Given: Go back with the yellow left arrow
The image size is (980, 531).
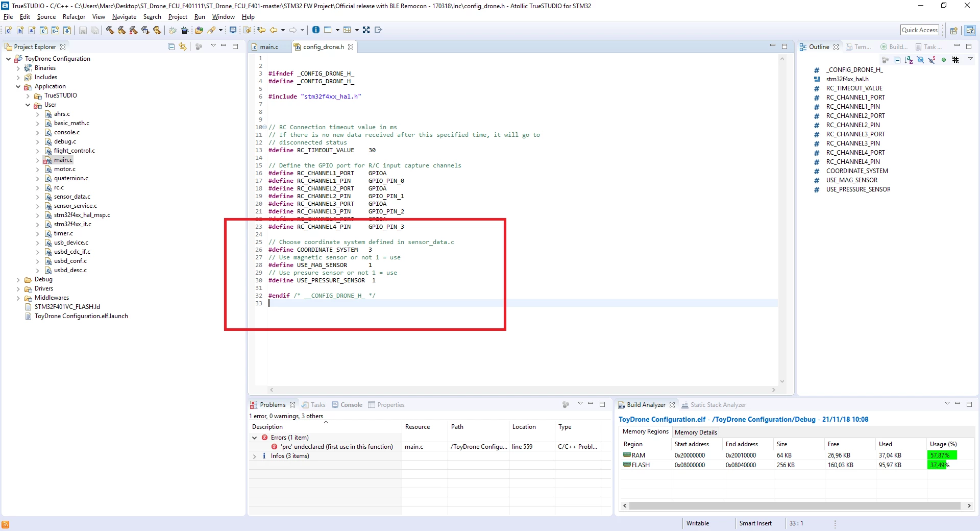Looking at the screenshot, I should tap(274, 30).
